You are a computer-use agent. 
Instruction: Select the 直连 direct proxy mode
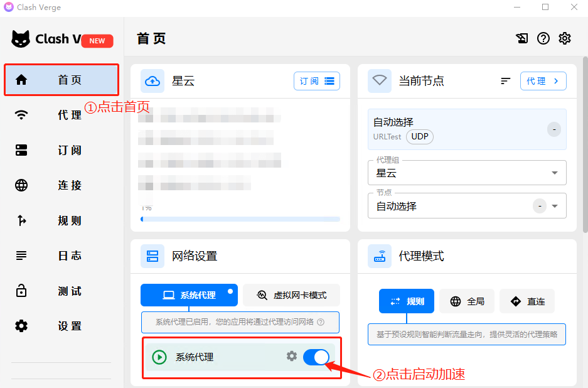point(527,301)
